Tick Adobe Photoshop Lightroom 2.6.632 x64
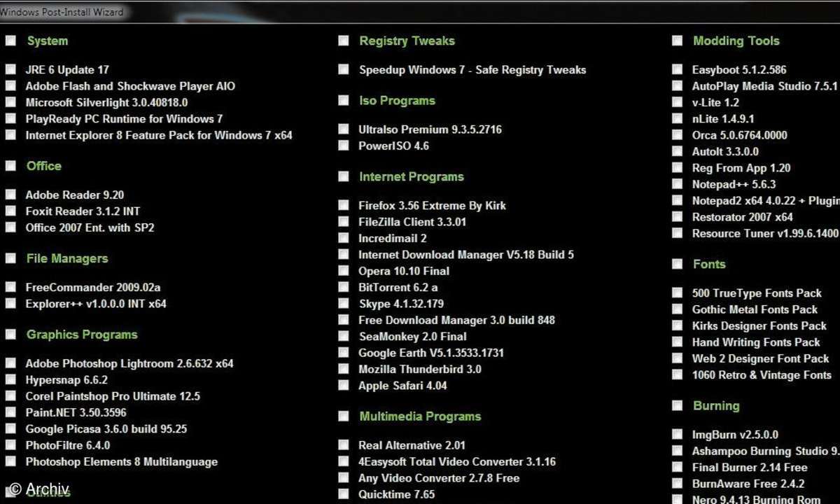 [x=10, y=363]
